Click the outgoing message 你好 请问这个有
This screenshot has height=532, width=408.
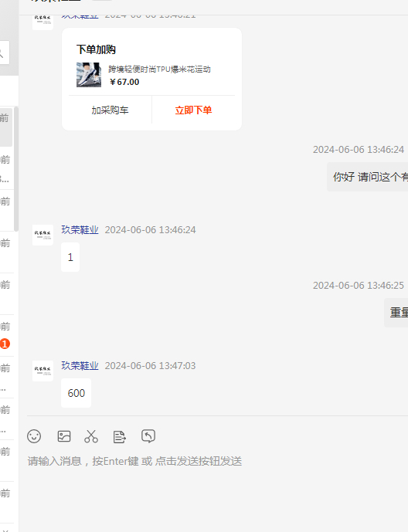pos(368,177)
